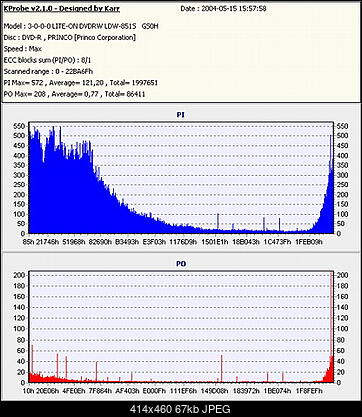Select the 'E000Fh' PO x-axis label
The image size is (362, 417).
coord(154,391)
